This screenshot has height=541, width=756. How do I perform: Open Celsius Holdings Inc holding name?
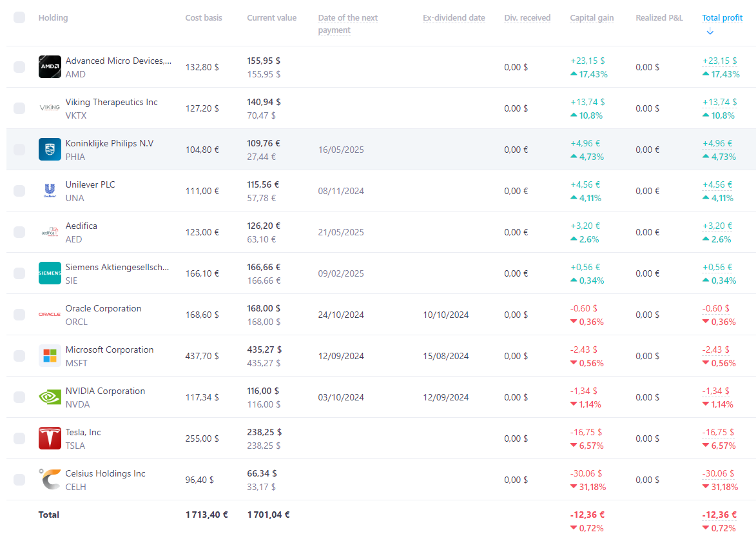105,473
